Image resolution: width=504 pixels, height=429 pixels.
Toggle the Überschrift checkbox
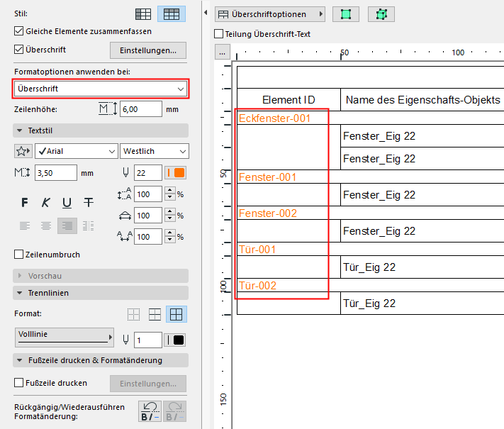[x=19, y=50]
